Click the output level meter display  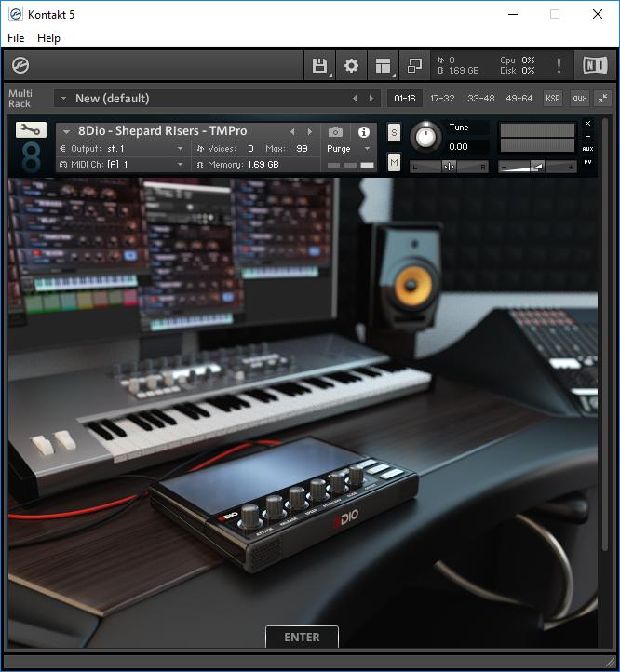(537, 138)
